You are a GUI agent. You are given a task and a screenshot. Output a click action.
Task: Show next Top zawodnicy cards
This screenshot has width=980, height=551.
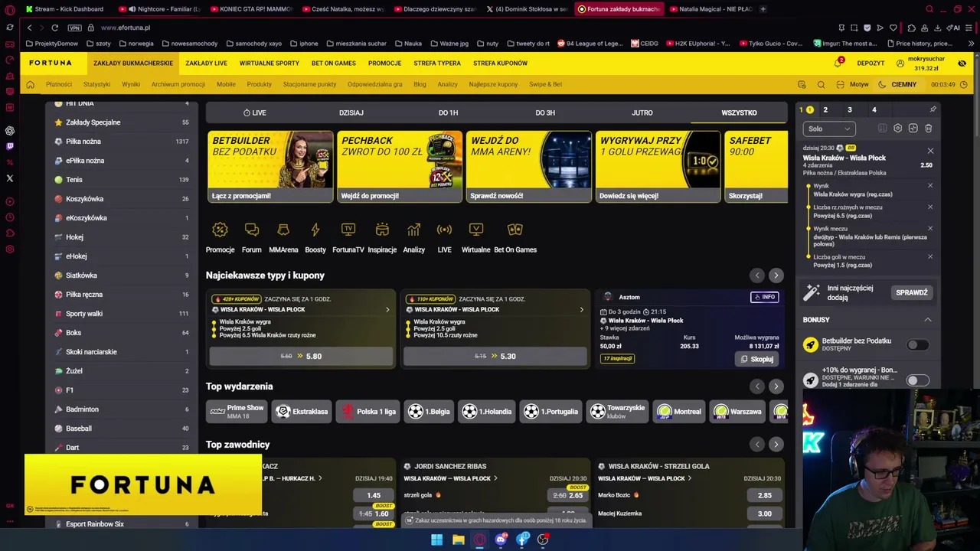click(776, 445)
